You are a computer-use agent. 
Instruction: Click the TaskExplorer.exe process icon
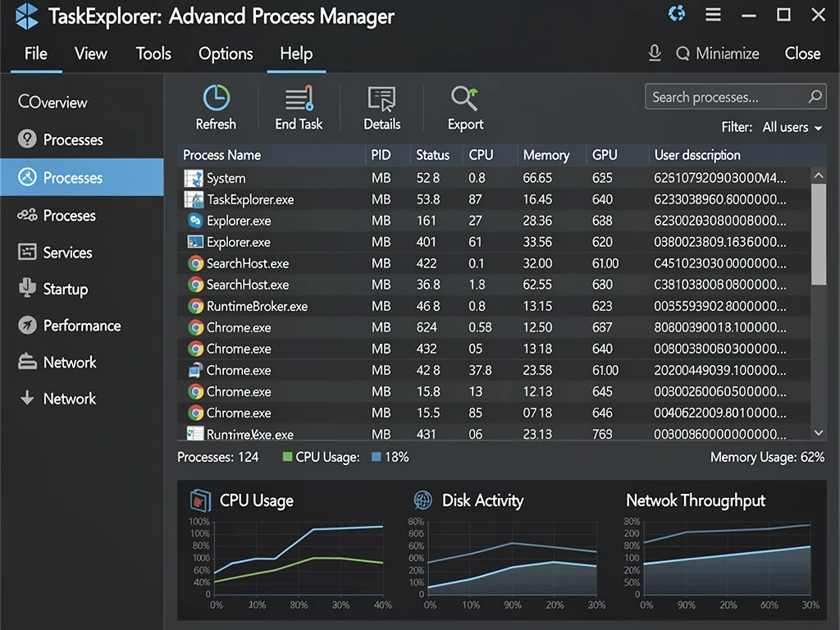[194, 199]
